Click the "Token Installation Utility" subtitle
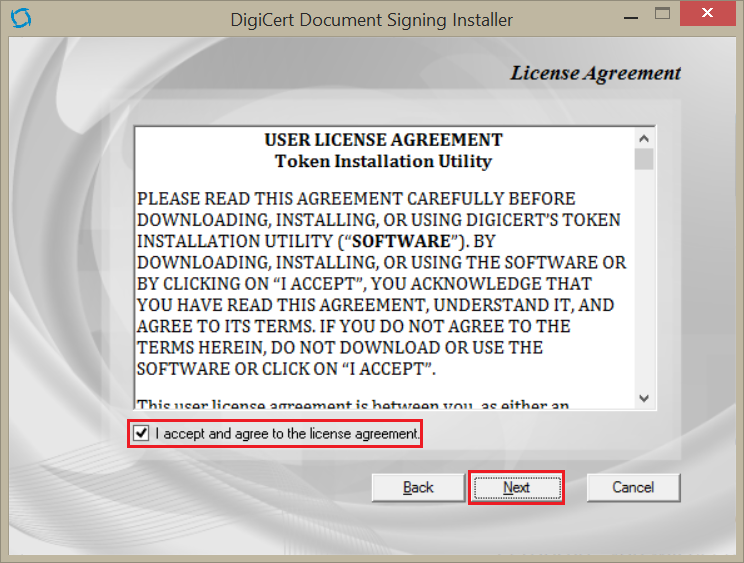The image size is (744, 563). pos(383,160)
